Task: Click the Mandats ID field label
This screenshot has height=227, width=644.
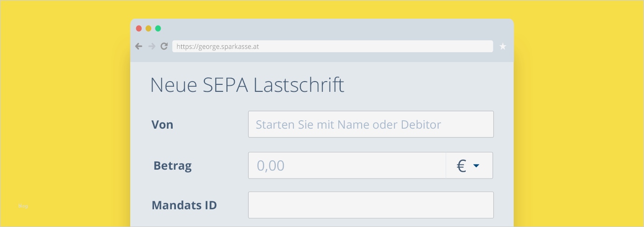Action: click(x=184, y=205)
